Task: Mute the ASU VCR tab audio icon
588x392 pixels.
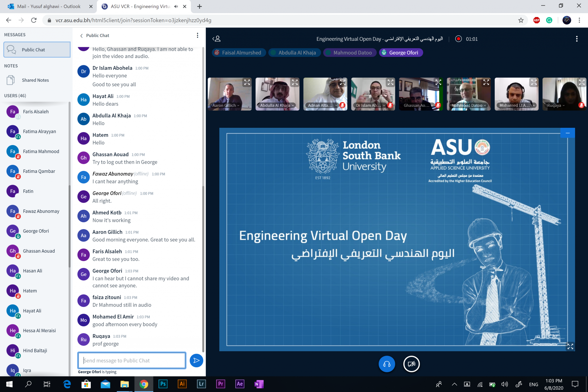Action: tap(176, 6)
